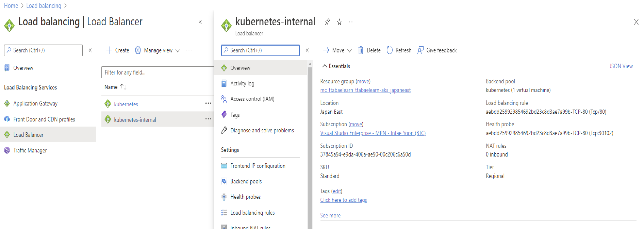Click move link next to Resource group
Screen dimensions: 644x229
(x=363, y=81)
